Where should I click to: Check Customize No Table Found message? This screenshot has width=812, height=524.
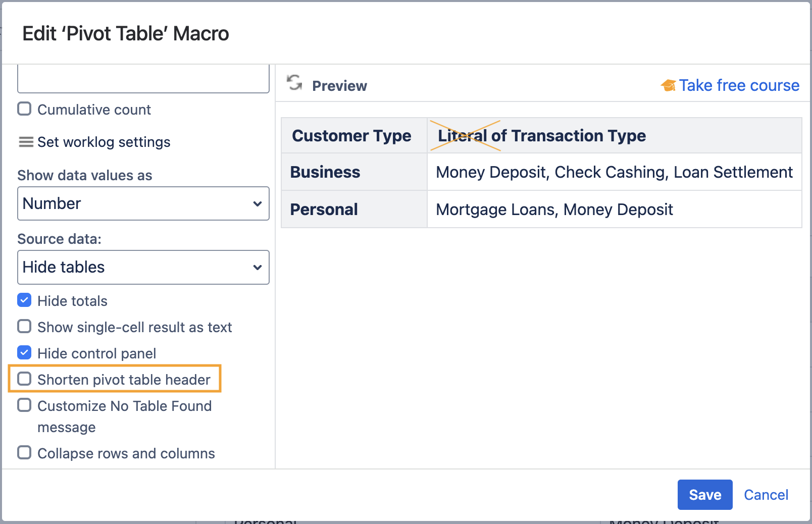click(x=24, y=405)
